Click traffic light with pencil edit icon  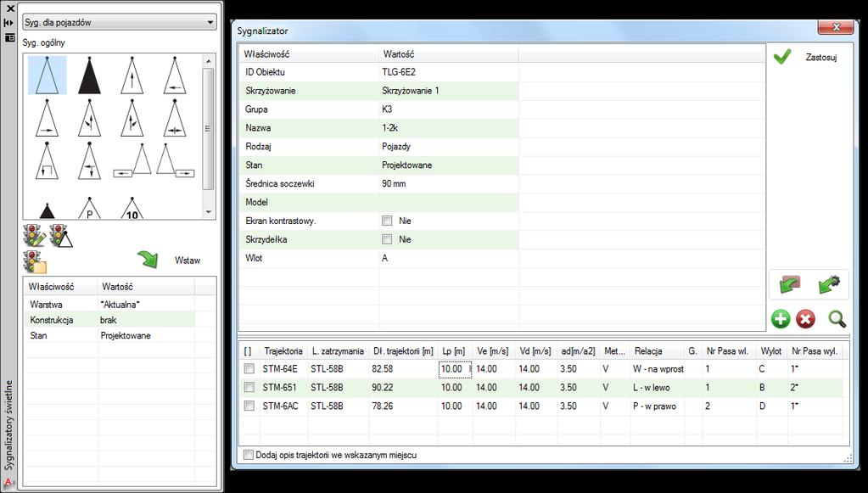34,236
